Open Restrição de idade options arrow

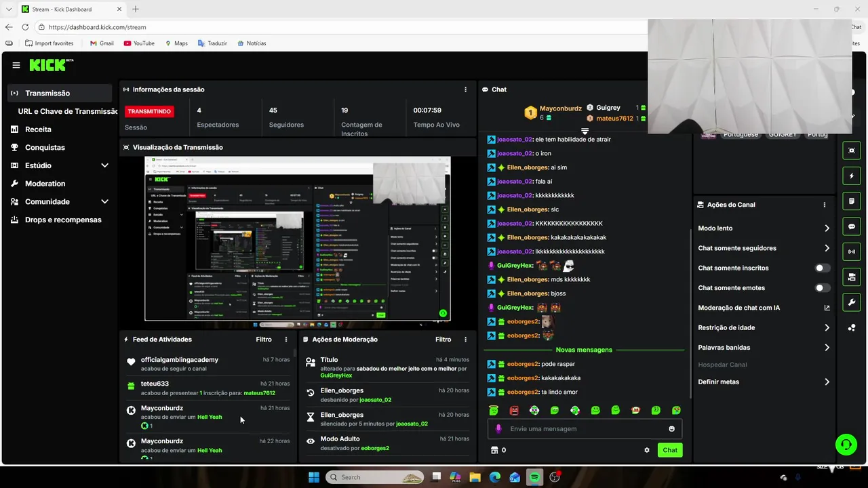click(x=827, y=327)
